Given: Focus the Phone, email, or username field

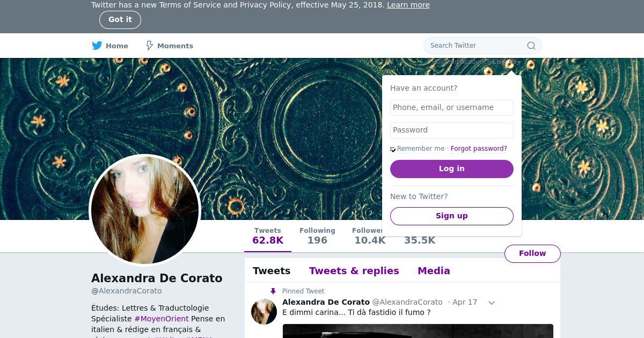Looking at the screenshot, I should [x=452, y=107].
